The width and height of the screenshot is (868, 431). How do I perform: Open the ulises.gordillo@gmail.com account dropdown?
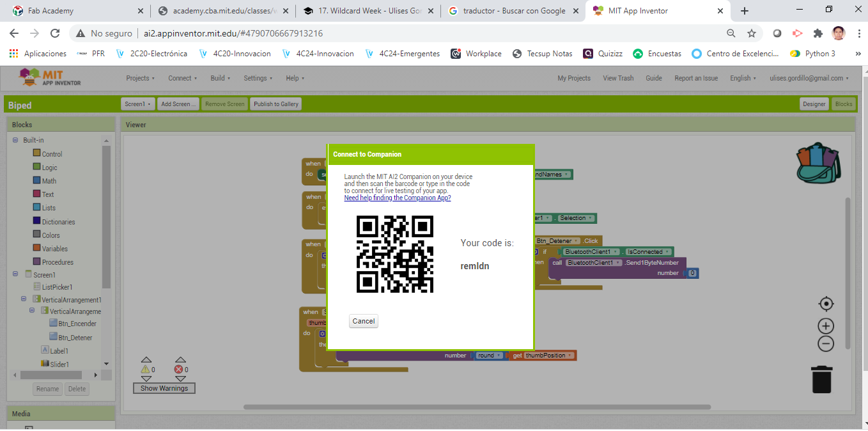(x=809, y=78)
